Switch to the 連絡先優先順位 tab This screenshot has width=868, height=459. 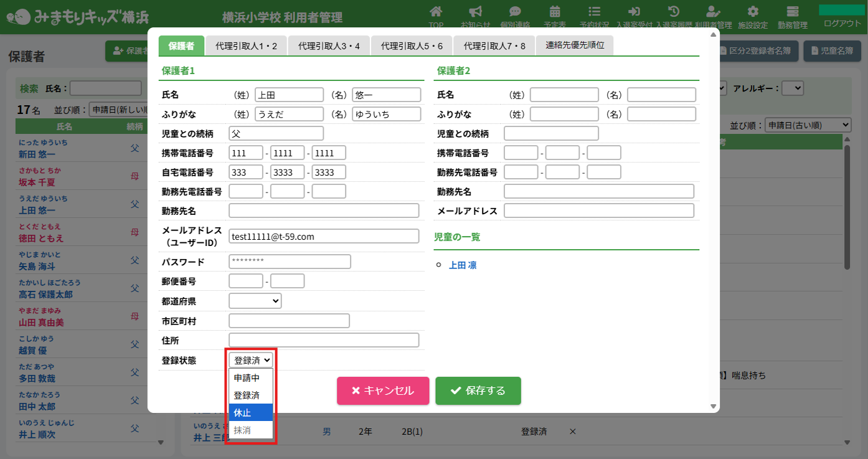pos(575,46)
